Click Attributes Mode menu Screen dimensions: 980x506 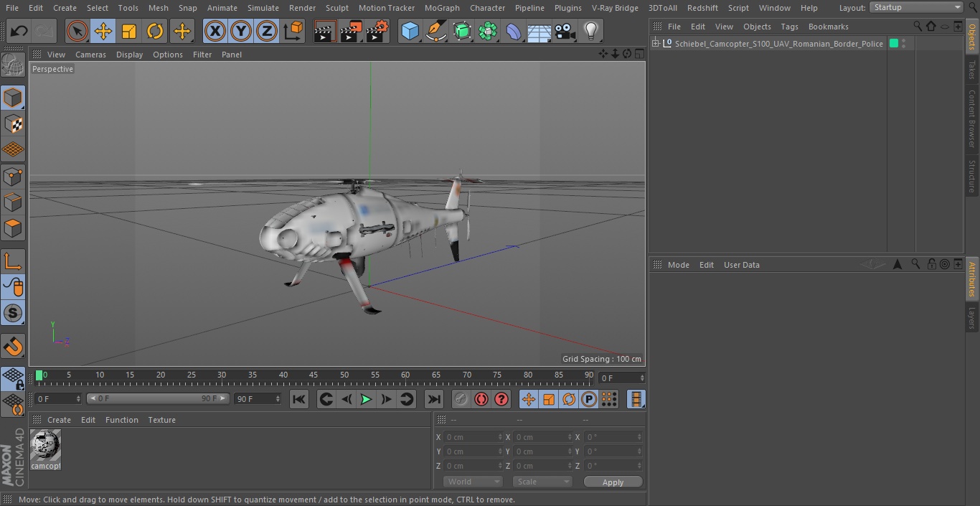click(x=678, y=265)
